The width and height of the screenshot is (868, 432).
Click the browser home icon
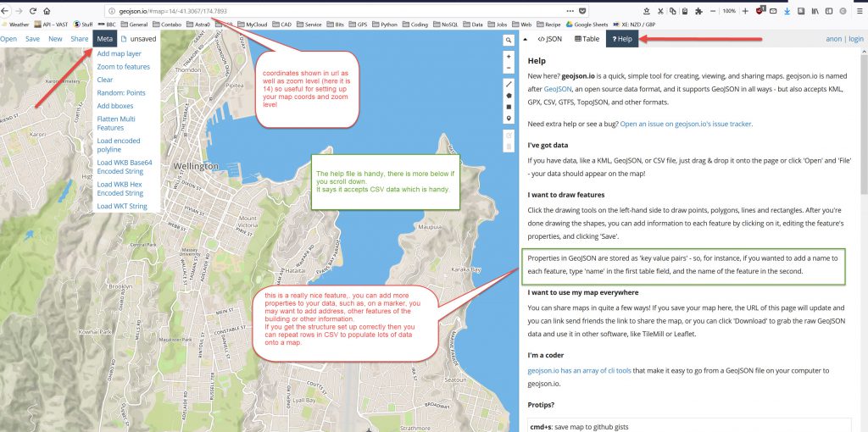[46, 11]
